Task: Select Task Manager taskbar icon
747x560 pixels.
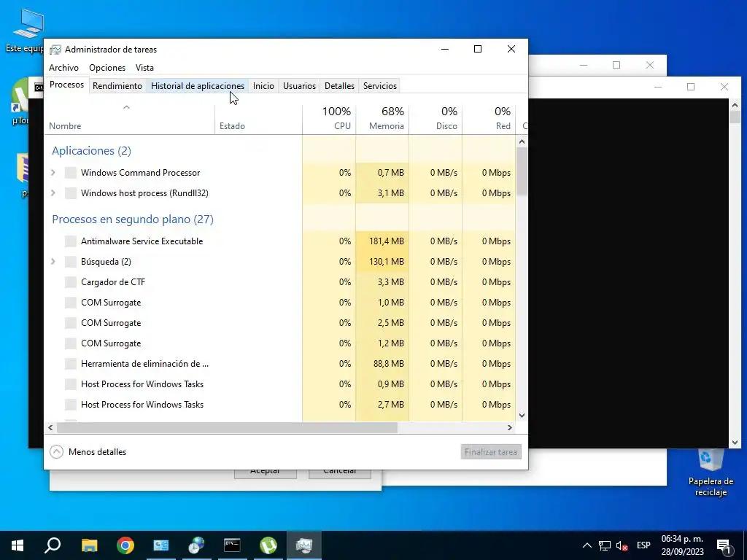Action: [x=304, y=545]
